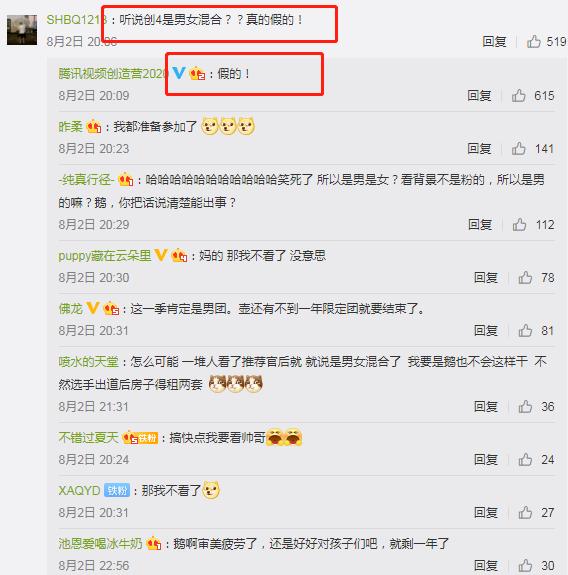The image size is (568, 575).
Task: Reply to SHBQ1213's top comment
Action: (494, 41)
